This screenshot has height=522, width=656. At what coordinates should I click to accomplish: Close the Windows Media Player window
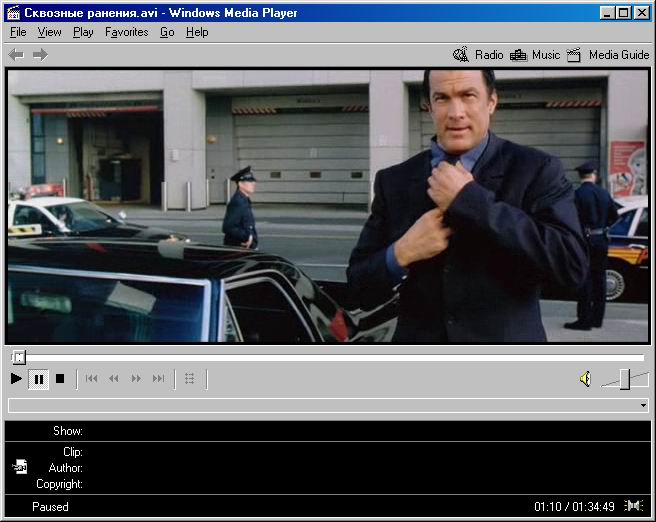pyautogui.click(x=641, y=13)
